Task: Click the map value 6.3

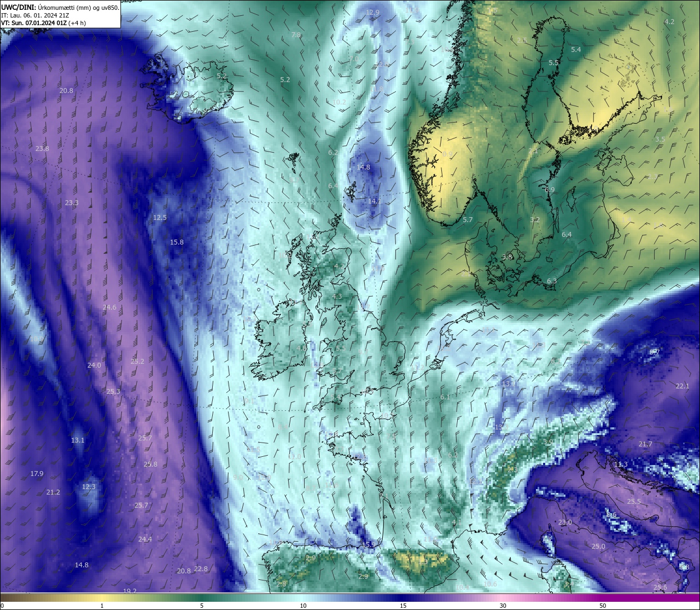Action: [552, 282]
